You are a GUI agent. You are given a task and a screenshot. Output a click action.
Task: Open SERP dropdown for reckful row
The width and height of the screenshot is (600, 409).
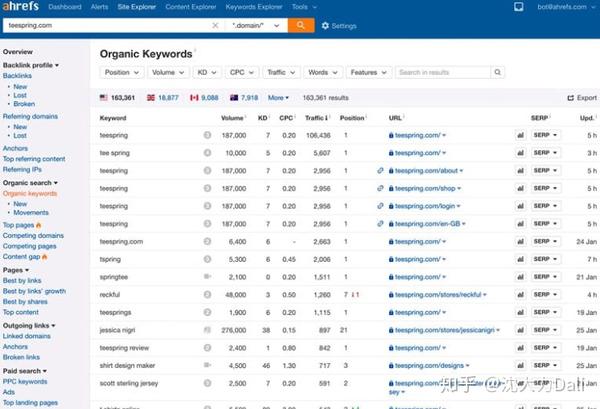pos(546,295)
